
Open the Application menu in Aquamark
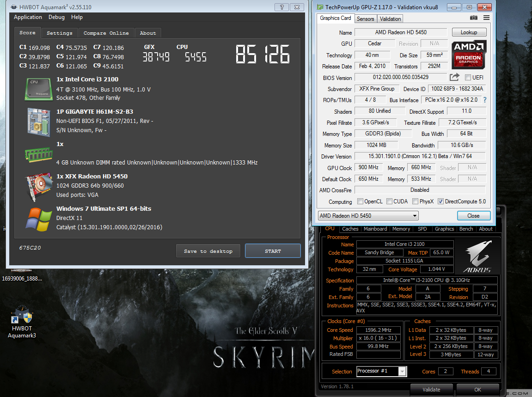click(28, 17)
